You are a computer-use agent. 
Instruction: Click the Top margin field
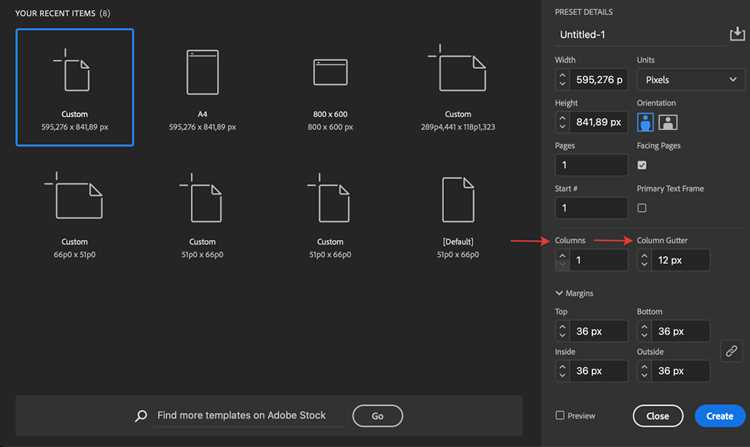599,331
